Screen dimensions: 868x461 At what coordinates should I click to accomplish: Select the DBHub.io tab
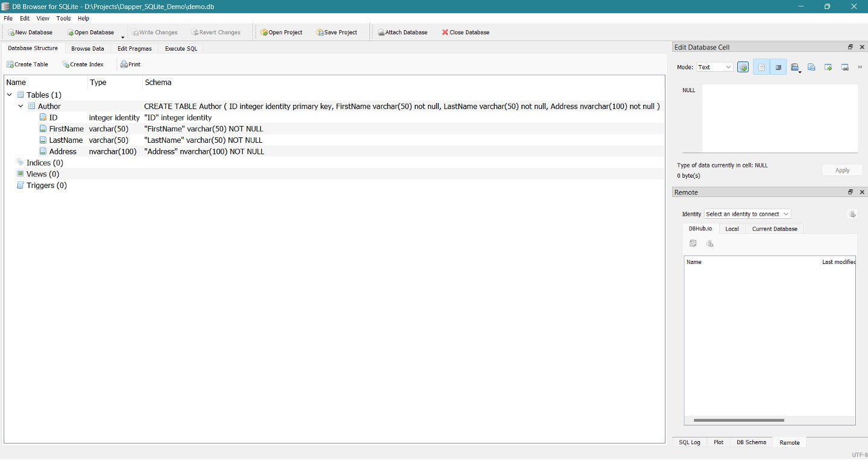coord(700,229)
